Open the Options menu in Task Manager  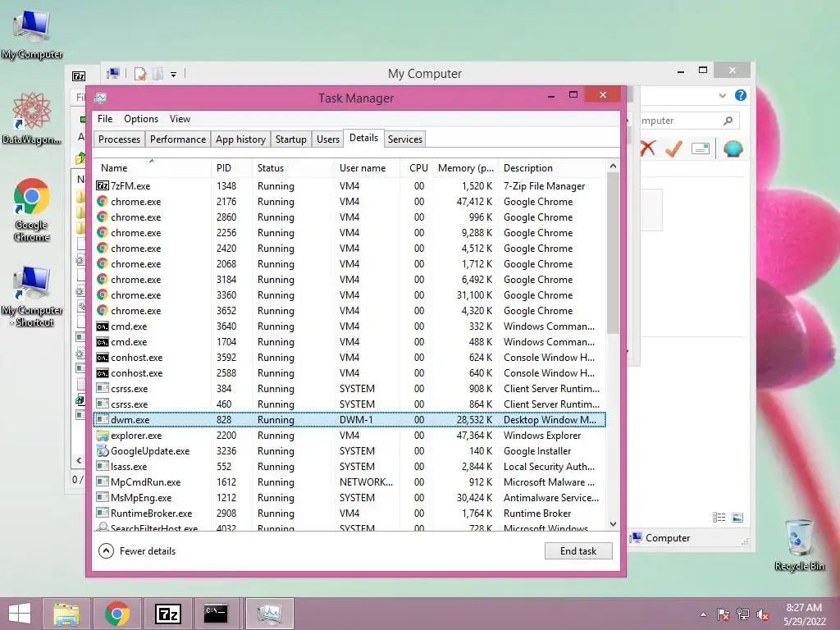point(141,119)
